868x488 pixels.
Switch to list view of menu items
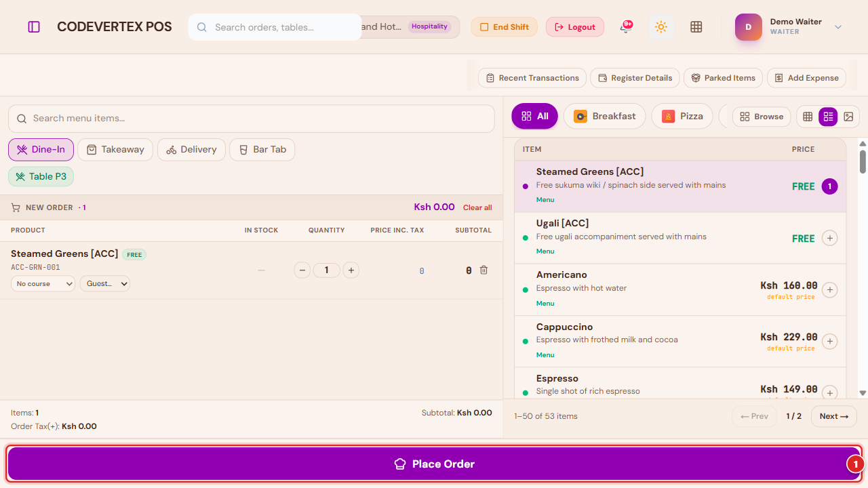(828, 117)
